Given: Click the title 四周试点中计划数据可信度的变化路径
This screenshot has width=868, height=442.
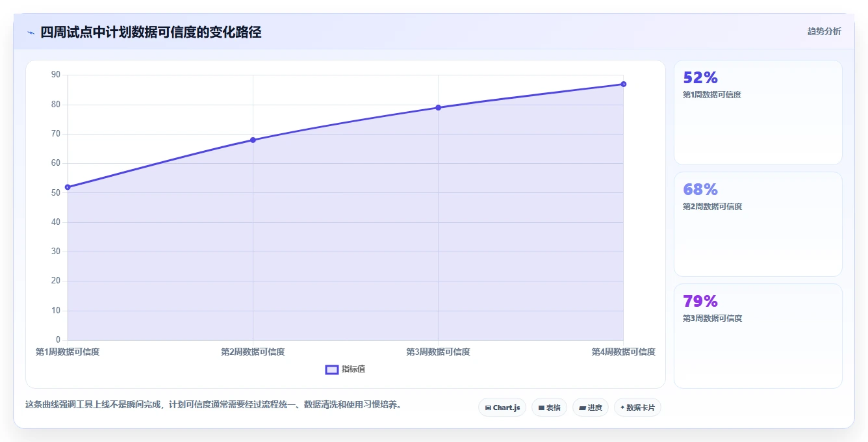Looking at the screenshot, I should (x=151, y=32).
